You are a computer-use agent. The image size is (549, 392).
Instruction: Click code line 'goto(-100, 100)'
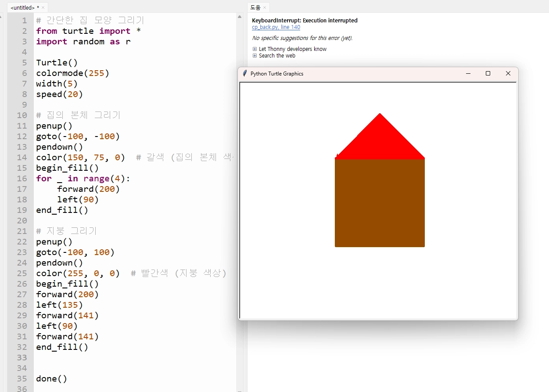pos(75,252)
